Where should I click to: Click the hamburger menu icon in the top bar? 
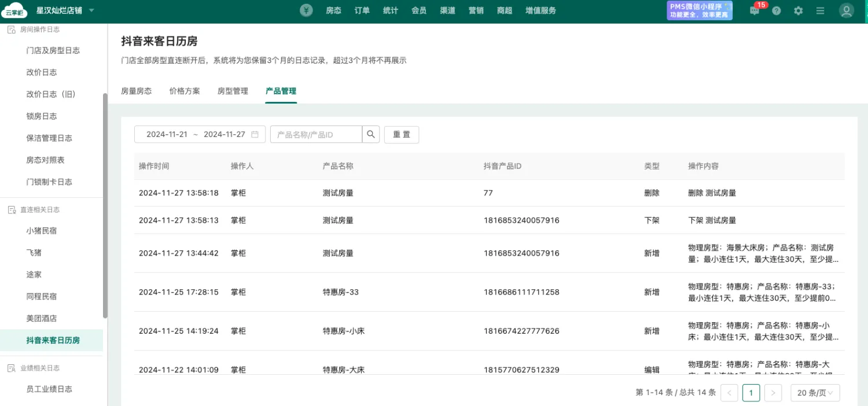pyautogui.click(x=820, y=10)
